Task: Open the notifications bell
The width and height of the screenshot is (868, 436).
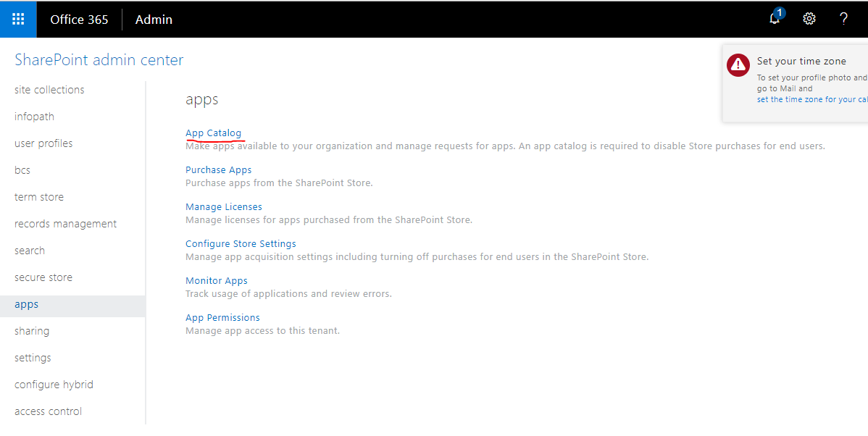Action: (774, 19)
